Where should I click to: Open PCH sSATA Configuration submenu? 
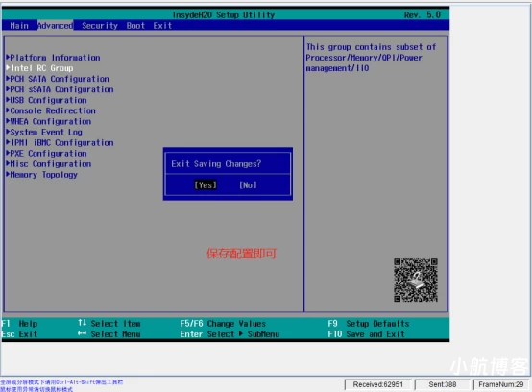coord(60,89)
